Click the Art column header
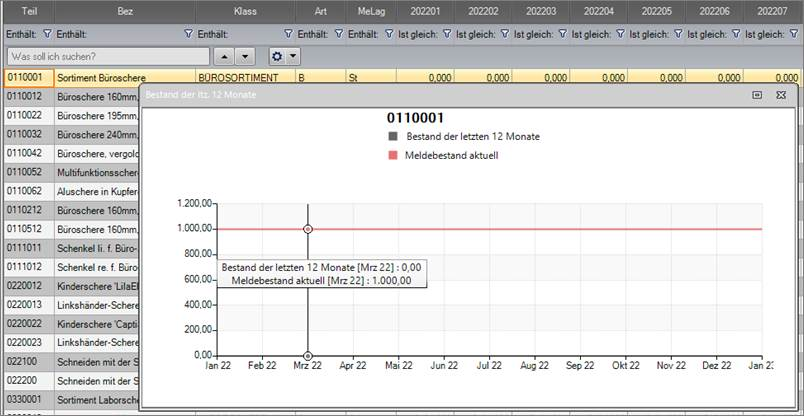 318,10
